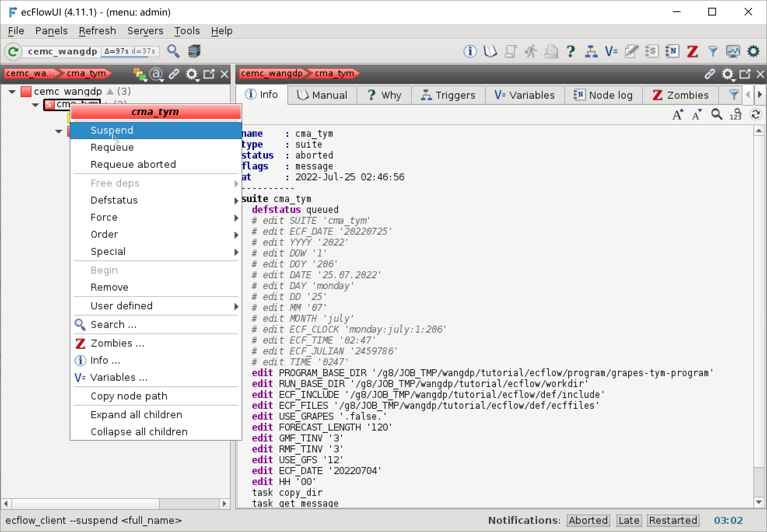Choose Requeue aborted menu entry
The height and width of the screenshot is (532, 767).
tap(156, 164)
